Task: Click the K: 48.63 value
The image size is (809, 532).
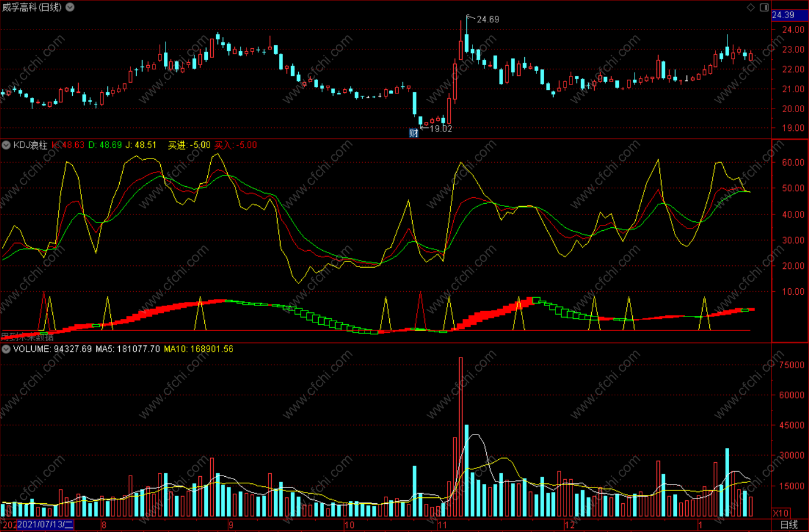Action: [x=68, y=145]
